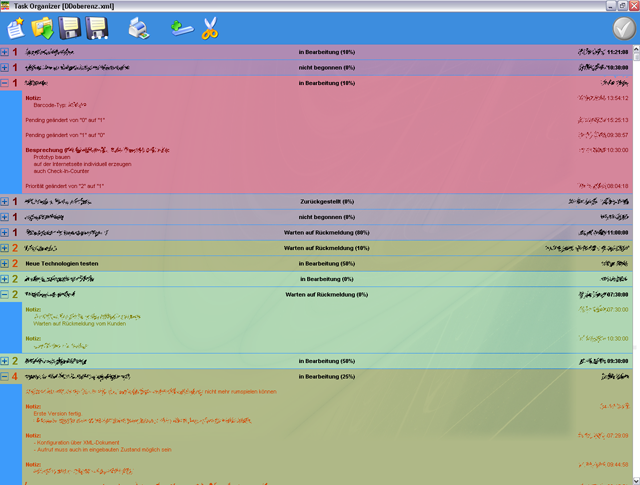Screen dimensions: 640x485
Task: Close the Task Organizer window
Action: 634,6
